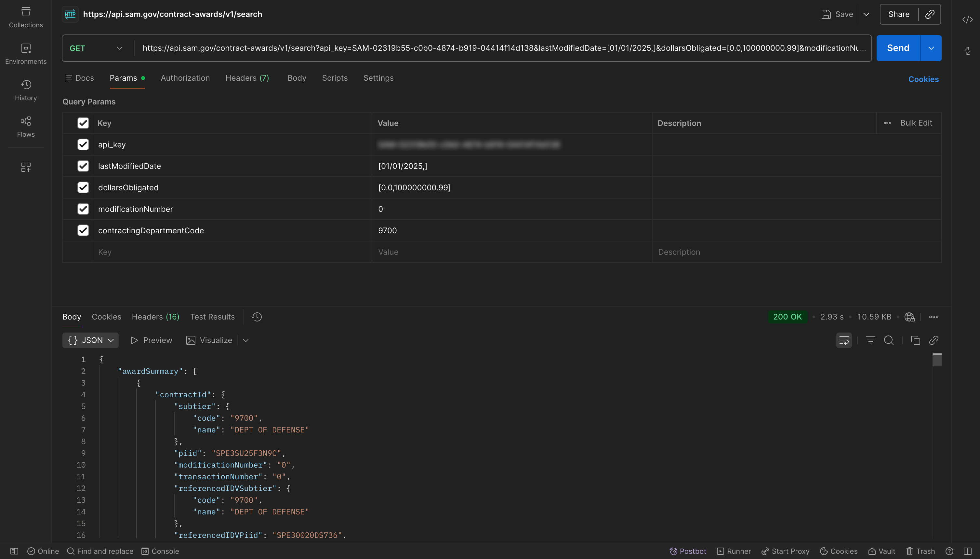Expand the Visualize options chevron
The image size is (980, 559).
click(246, 340)
